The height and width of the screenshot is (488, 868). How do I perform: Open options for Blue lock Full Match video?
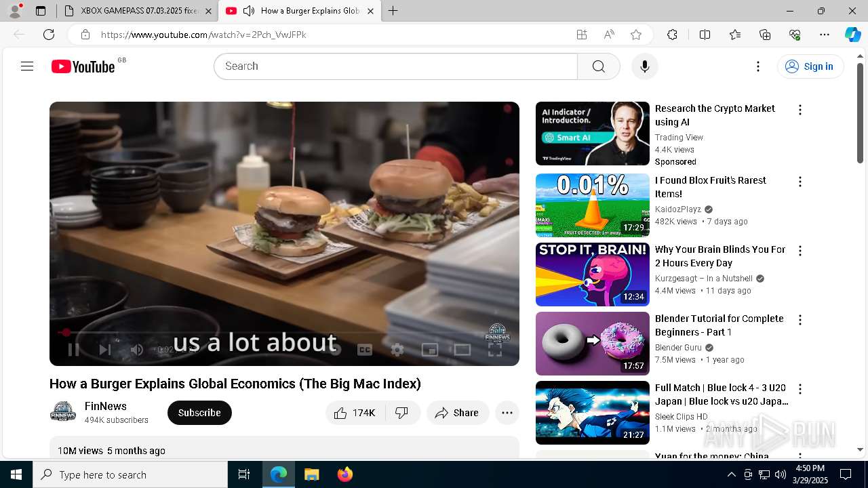pos(800,389)
